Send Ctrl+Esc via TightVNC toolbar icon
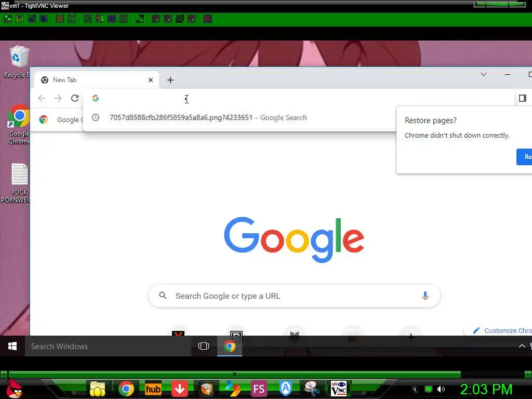 [99, 19]
